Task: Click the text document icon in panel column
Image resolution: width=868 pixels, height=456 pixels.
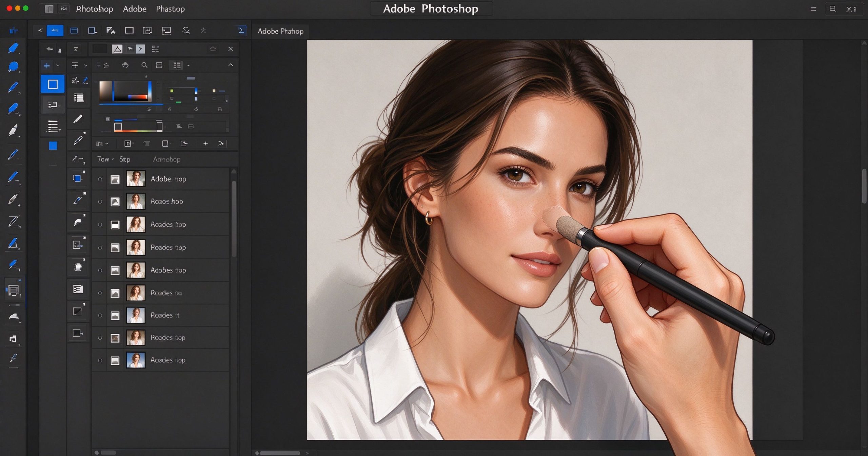Action: tap(78, 289)
